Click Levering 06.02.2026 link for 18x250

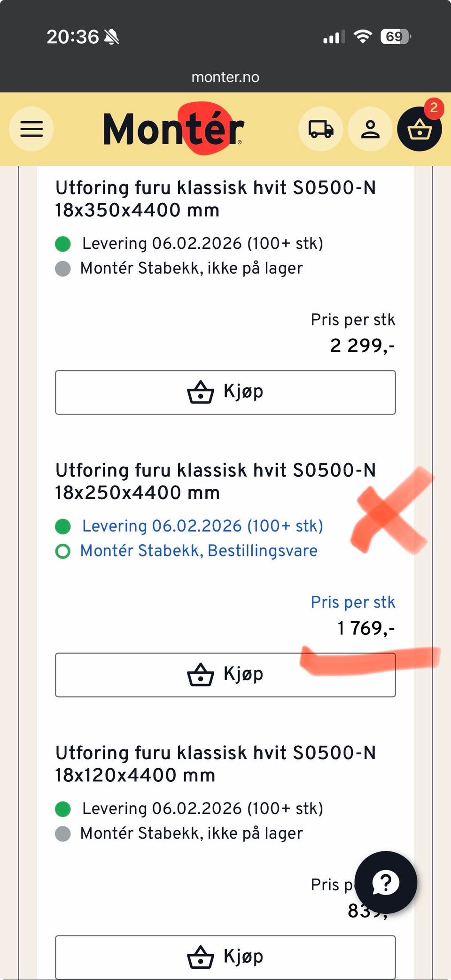pyautogui.click(x=202, y=526)
